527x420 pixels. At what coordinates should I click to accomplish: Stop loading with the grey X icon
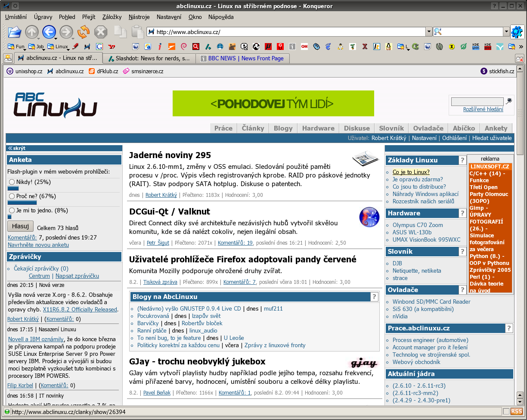click(x=101, y=32)
